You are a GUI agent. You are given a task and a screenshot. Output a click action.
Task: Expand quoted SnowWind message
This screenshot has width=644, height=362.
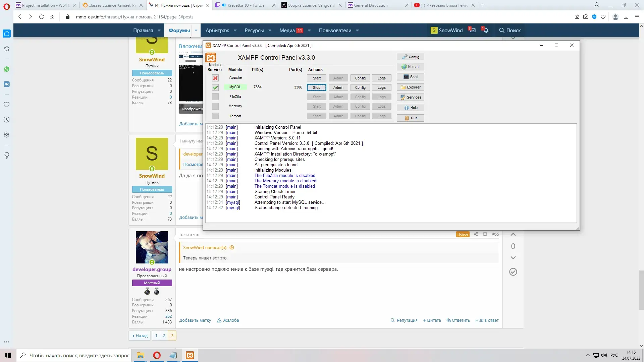tap(232, 248)
